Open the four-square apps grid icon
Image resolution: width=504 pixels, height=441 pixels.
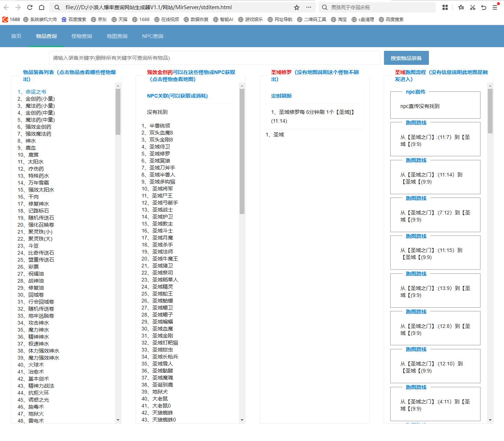point(445,7)
